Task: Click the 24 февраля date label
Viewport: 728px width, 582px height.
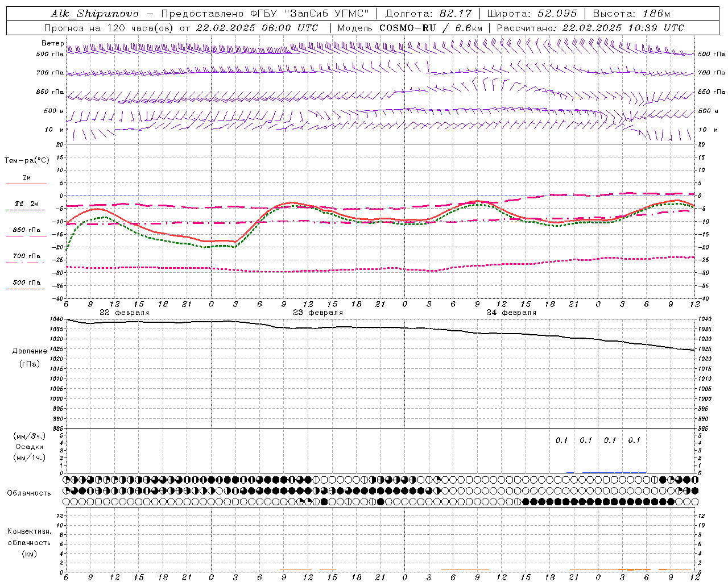Action: (x=511, y=313)
